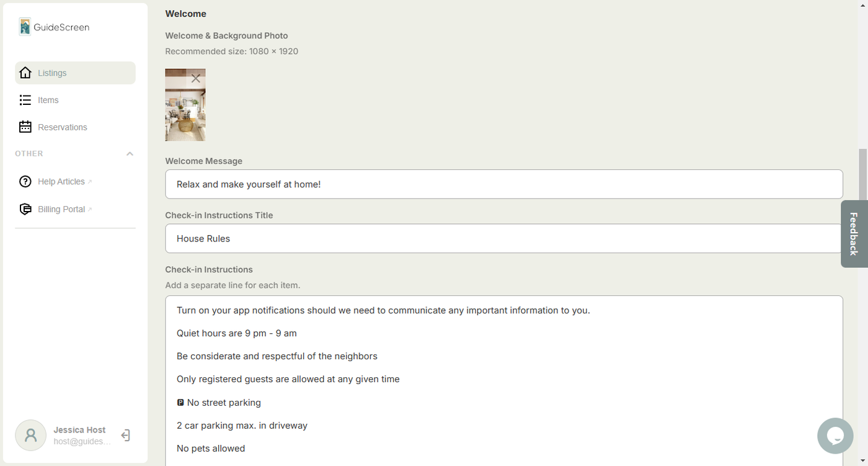This screenshot has width=868, height=466.
Task: Click the Welcome Message input field
Action: [503, 184]
